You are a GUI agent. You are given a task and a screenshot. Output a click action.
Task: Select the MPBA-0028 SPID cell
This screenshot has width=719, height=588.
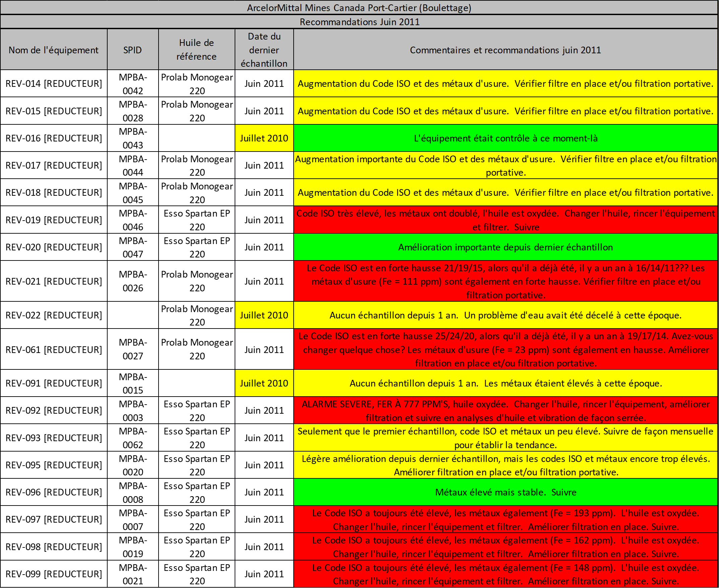tap(133, 111)
